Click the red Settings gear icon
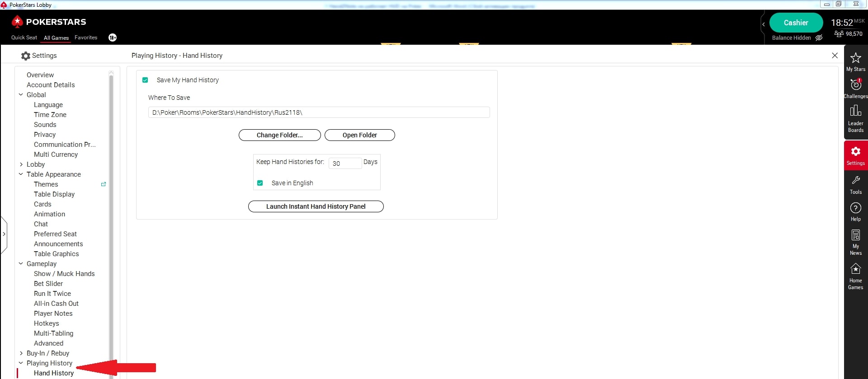Viewport: 868px width, 379px height. pyautogui.click(x=855, y=151)
